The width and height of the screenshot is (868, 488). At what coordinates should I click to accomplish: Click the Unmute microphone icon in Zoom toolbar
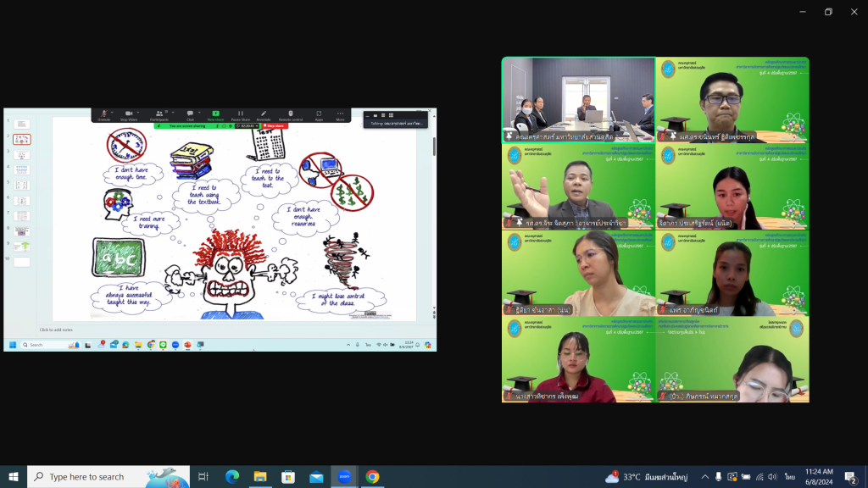[103, 114]
